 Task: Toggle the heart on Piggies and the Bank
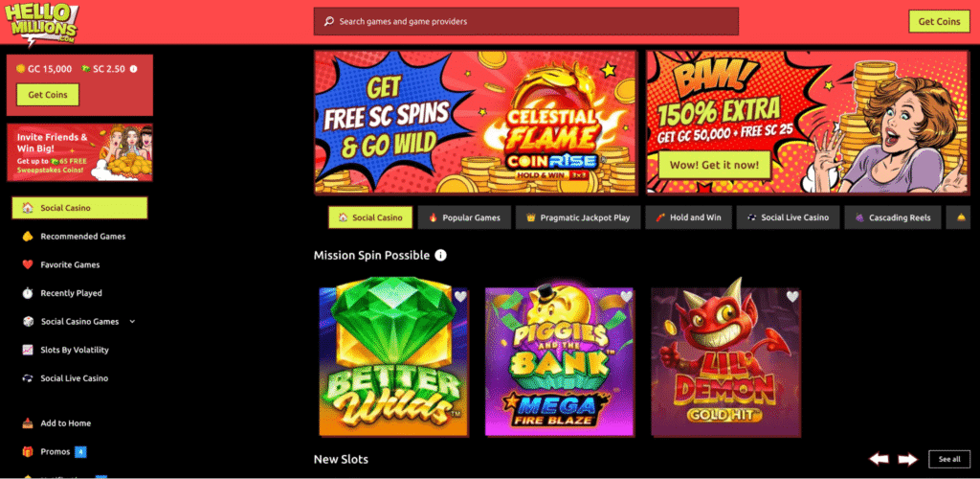[626, 296]
